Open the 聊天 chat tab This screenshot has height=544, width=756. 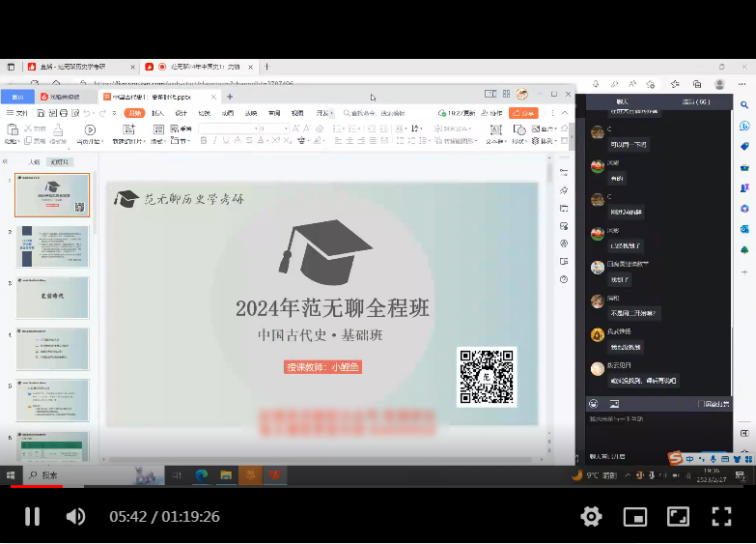[622, 101]
